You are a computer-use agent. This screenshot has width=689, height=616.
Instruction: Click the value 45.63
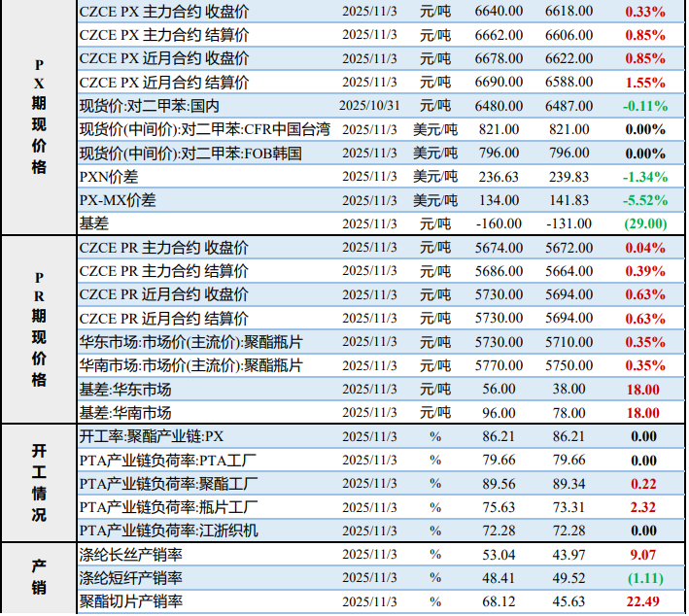[569, 602]
